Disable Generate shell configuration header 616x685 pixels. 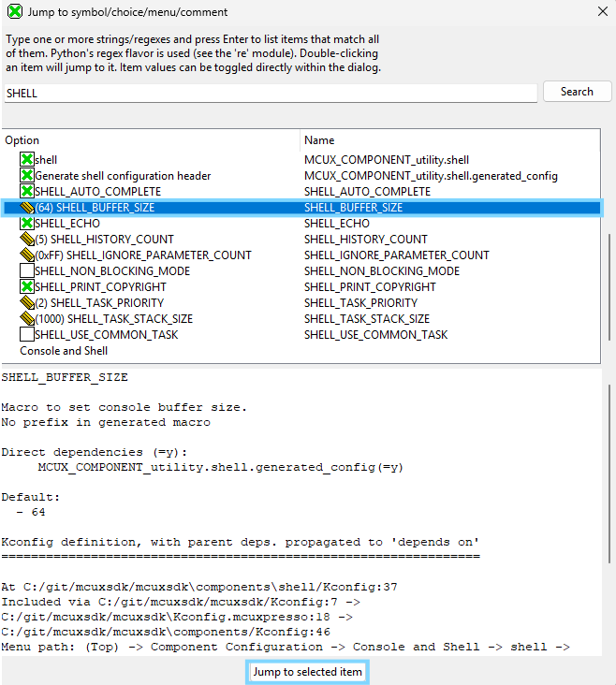click(27, 176)
